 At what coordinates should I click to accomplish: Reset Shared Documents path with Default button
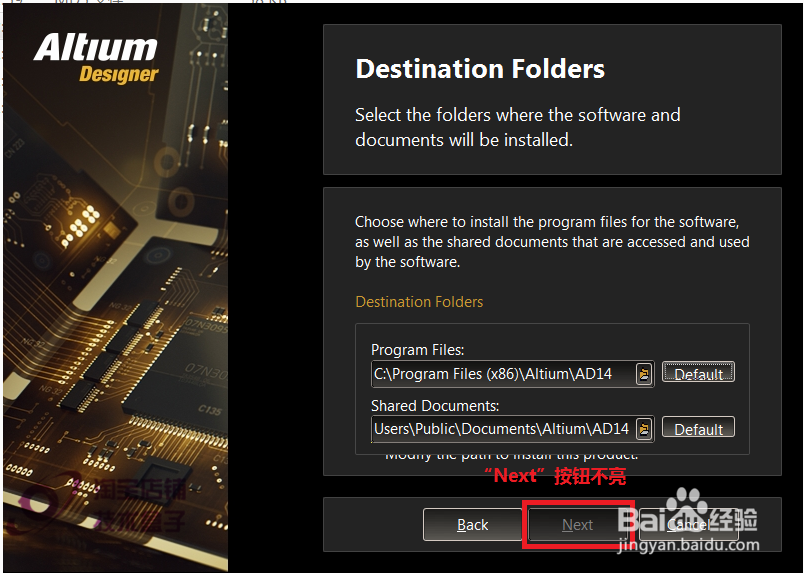pos(698,427)
